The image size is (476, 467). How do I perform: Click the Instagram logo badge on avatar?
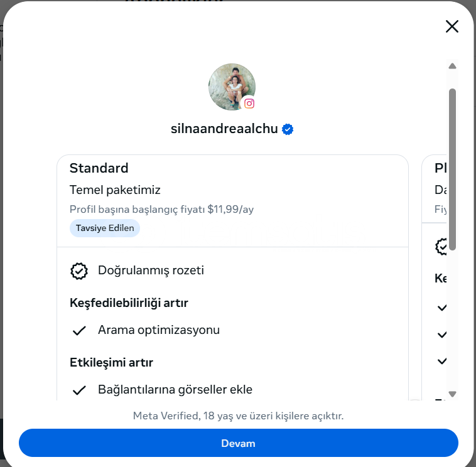click(249, 104)
